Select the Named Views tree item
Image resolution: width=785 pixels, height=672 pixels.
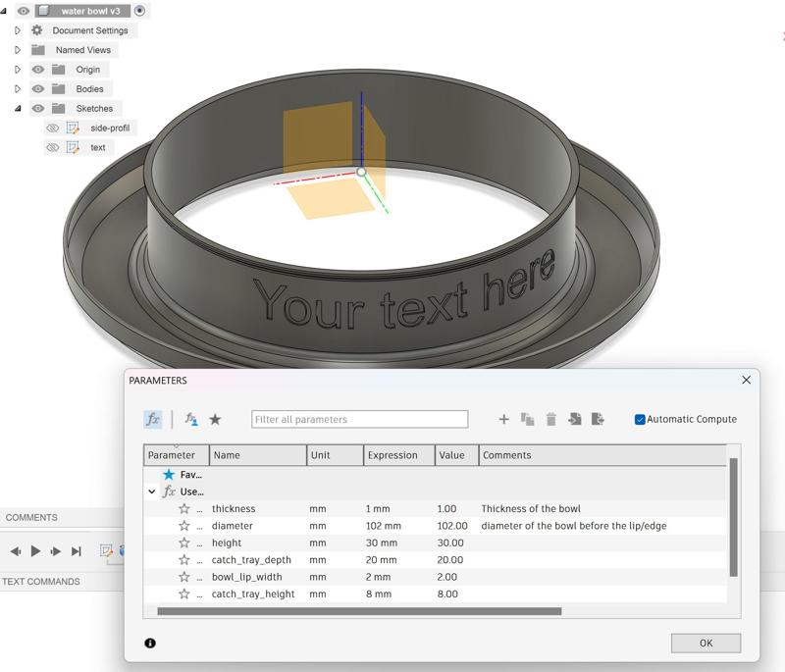pos(83,50)
